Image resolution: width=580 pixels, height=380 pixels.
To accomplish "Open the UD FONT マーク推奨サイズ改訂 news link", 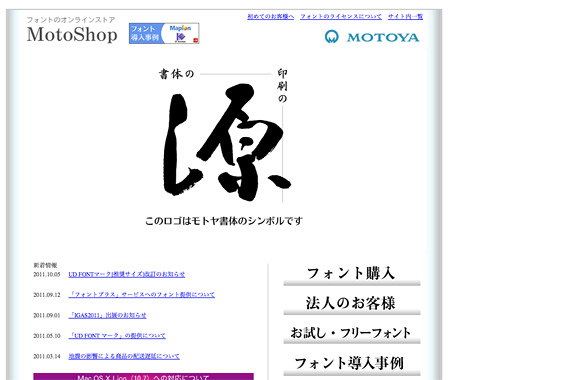I will (127, 274).
